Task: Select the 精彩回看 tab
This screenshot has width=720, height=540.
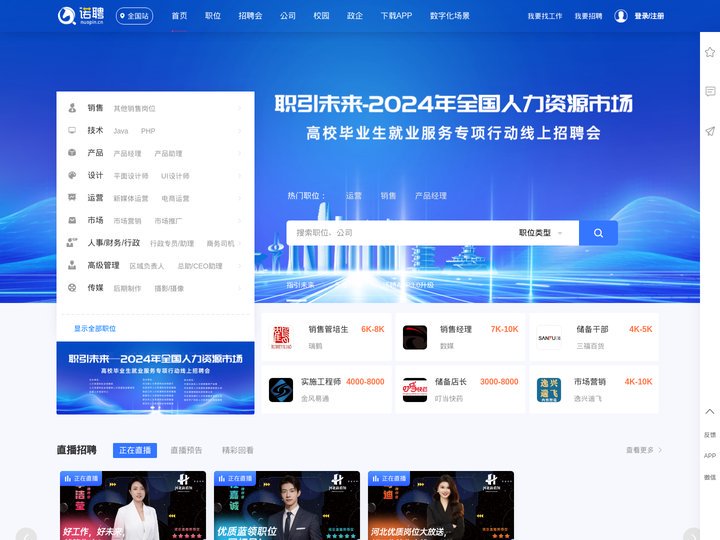Action: click(238, 450)
